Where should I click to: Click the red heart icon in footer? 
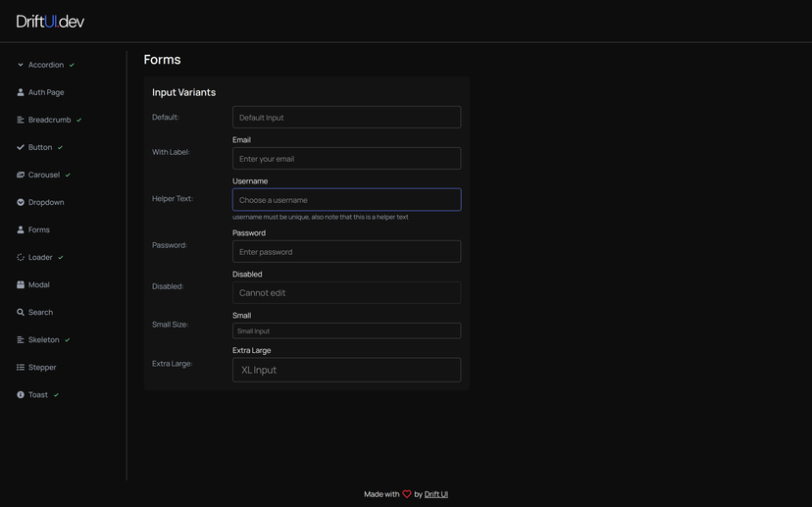pos(407,494)
